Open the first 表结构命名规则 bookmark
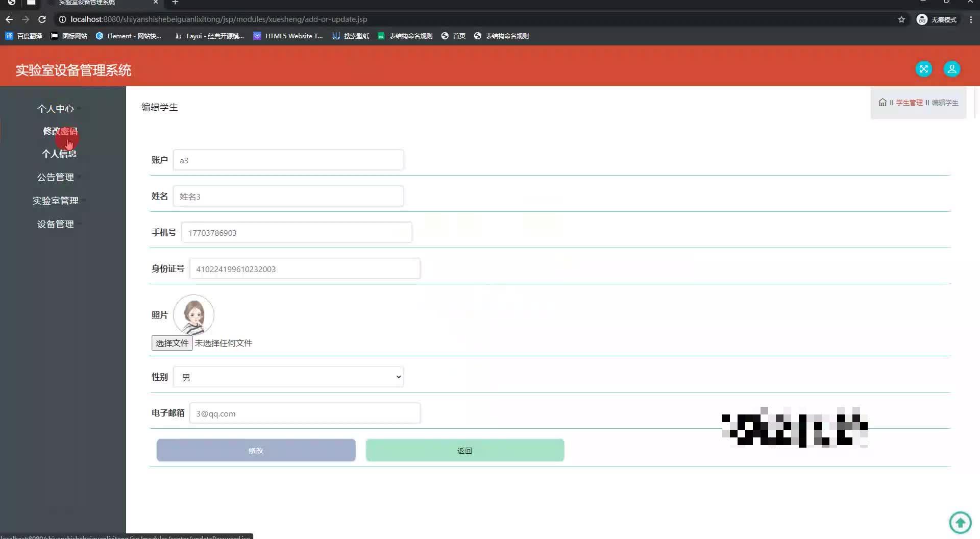 click(x=405, y=36)
